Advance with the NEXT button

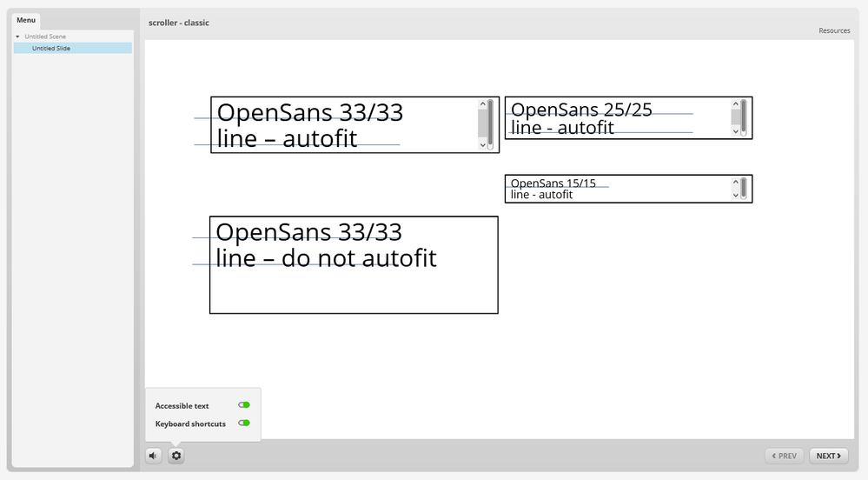pyautogui.click(x=829, y=456)
